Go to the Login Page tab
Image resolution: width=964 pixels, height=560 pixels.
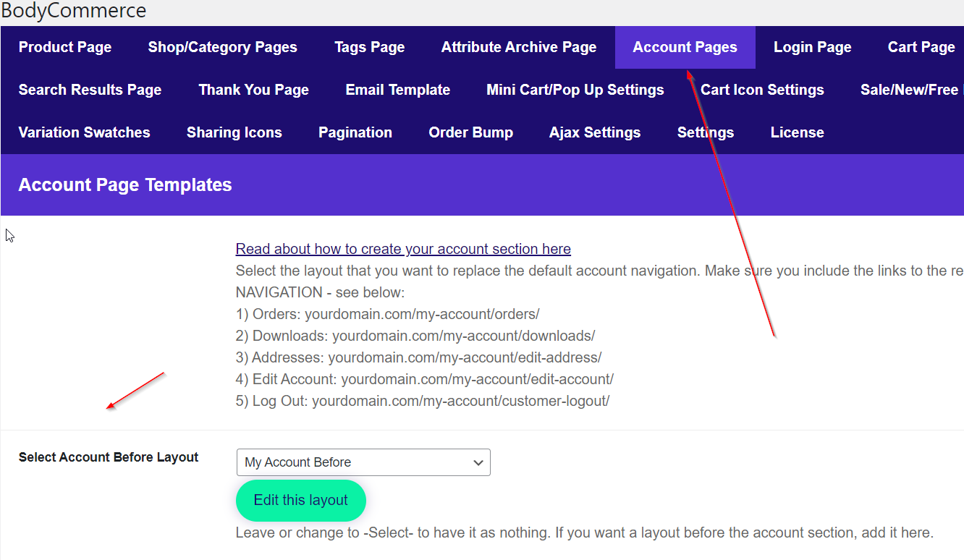click(x=812, y=48)
